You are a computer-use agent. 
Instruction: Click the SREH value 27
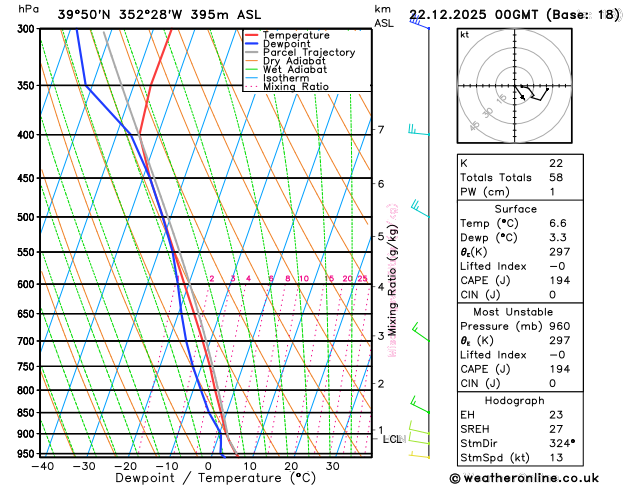point(556,429)
